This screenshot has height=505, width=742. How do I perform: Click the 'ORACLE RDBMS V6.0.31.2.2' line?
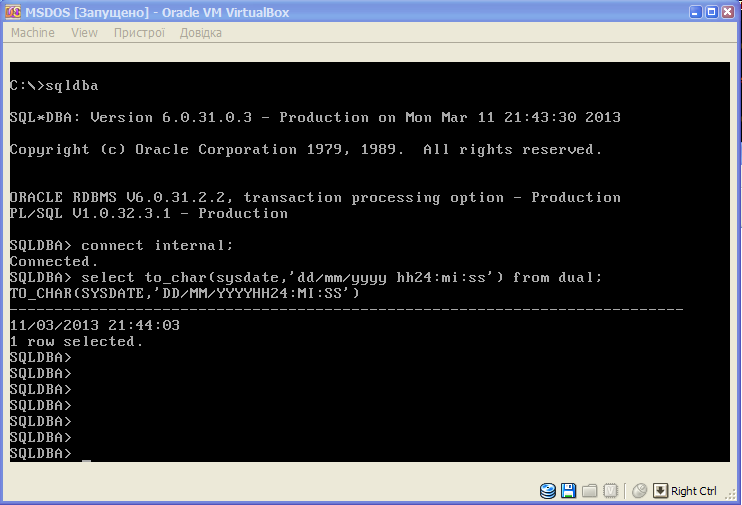coord(315,197)
